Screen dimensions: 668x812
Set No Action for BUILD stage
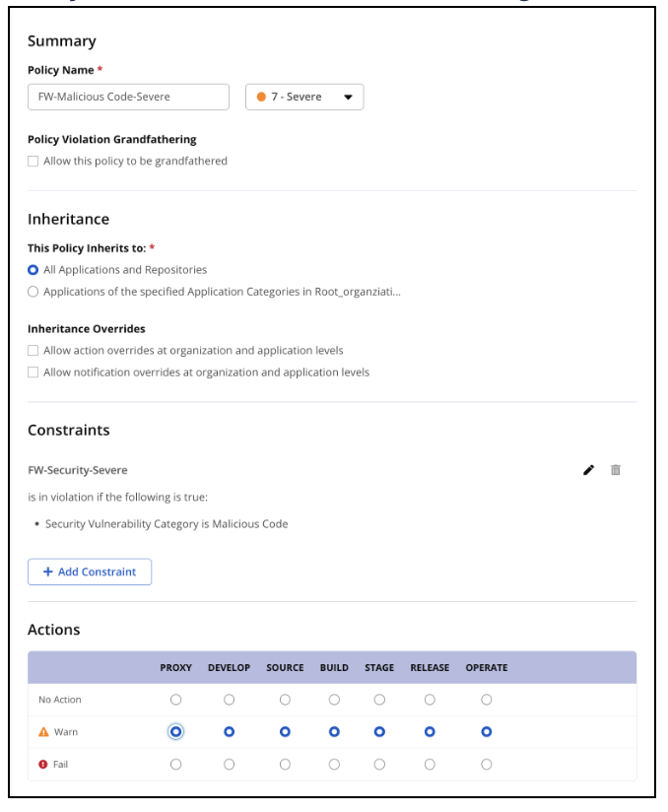(x=334, y=700)
